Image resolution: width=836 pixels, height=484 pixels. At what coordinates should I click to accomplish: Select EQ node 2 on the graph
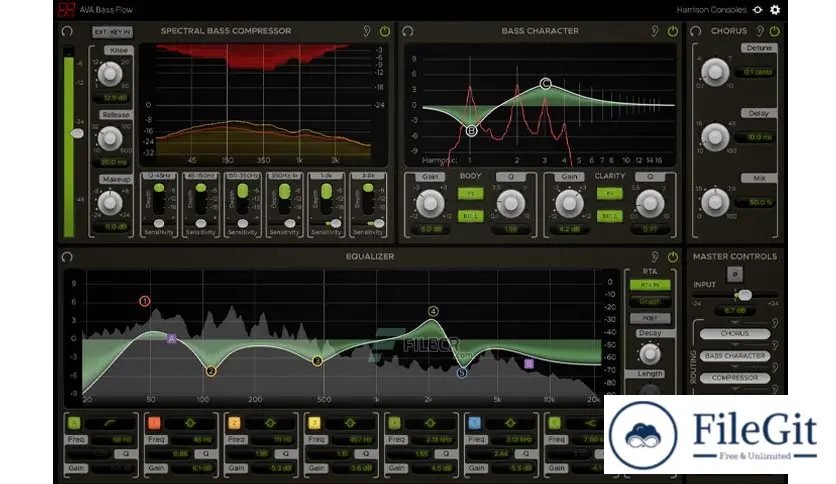(x=211, y=371)
